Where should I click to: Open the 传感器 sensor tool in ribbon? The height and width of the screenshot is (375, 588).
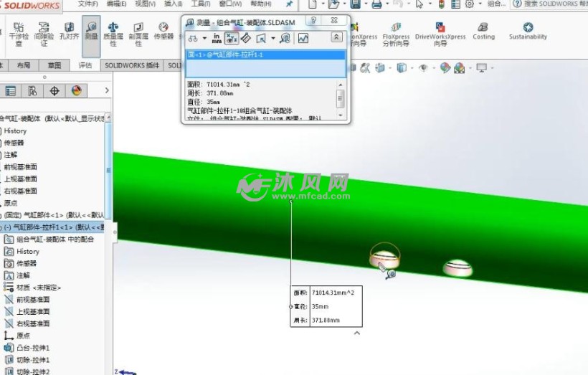point(163,31)
